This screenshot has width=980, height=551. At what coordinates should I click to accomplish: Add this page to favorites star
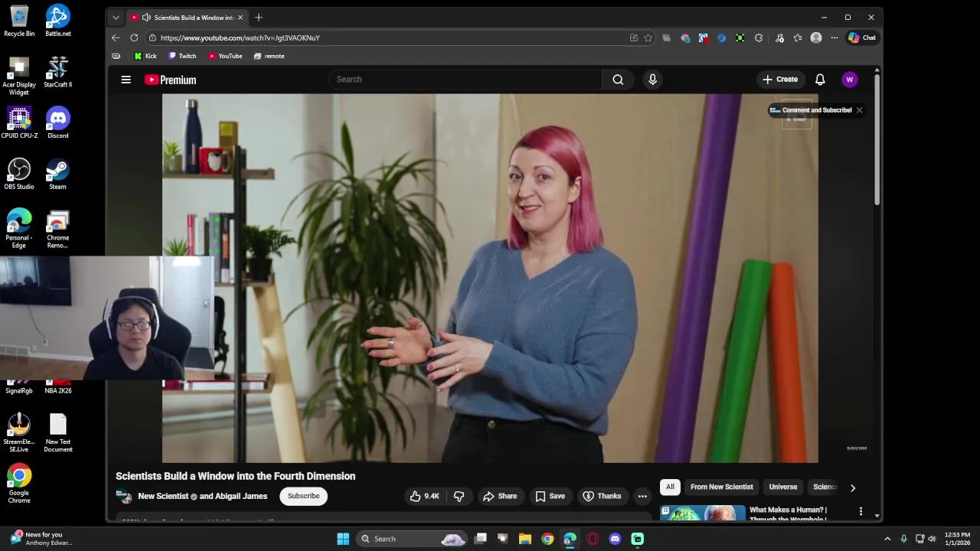pyautogui.click(x=648, y=37)
